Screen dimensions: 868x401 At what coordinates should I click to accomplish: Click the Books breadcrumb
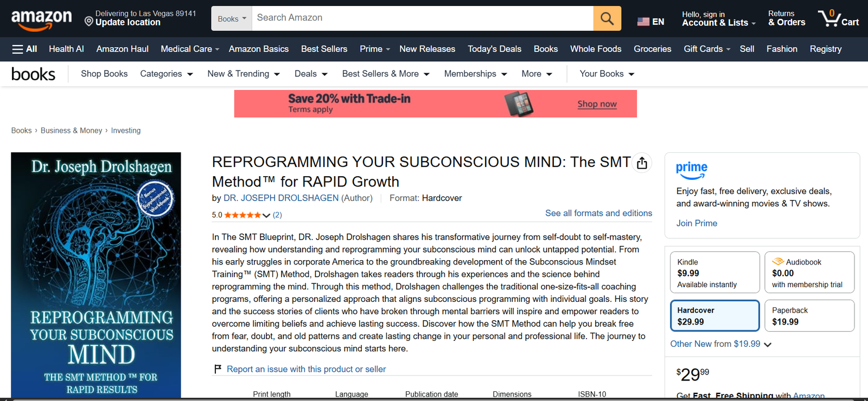click(22, 131)
